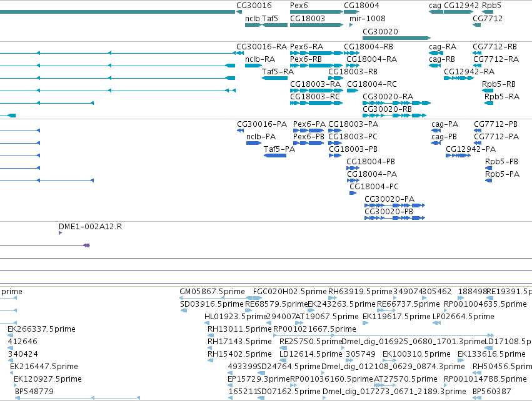Select transcript CG30020-RA

pyautogui.click(x=396, y=103)
